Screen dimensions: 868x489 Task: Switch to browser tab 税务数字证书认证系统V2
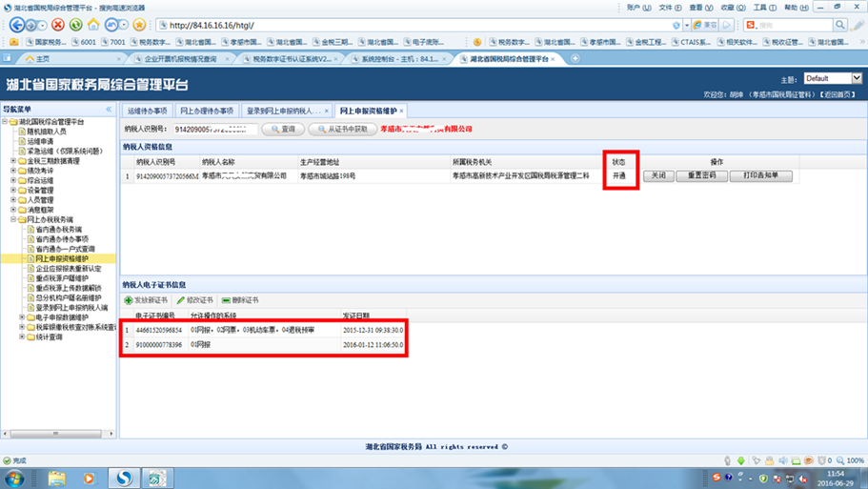coord(292,59)
